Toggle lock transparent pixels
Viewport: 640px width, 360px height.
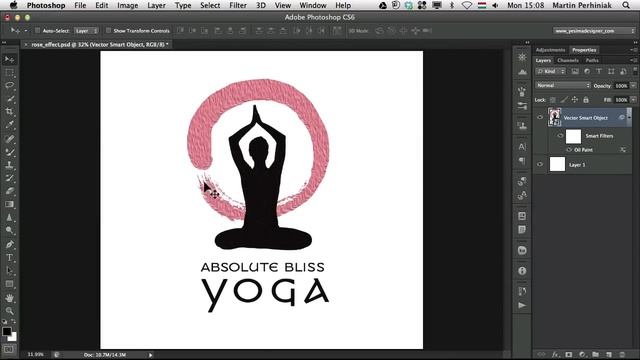(x=552, y=100)
